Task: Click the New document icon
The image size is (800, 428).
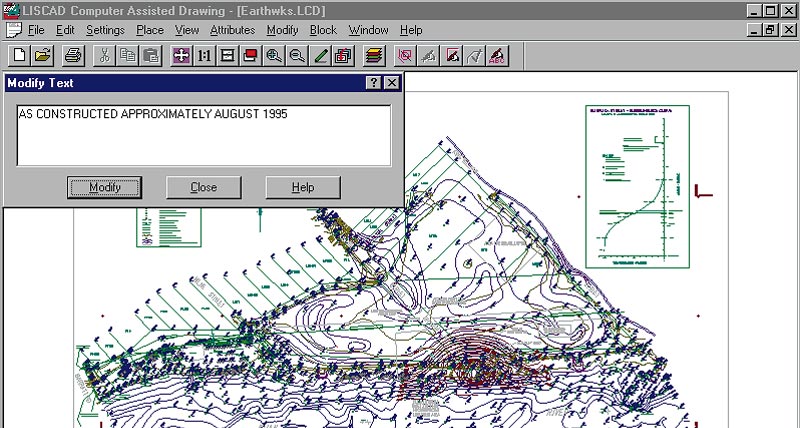Action: [20, 55]
